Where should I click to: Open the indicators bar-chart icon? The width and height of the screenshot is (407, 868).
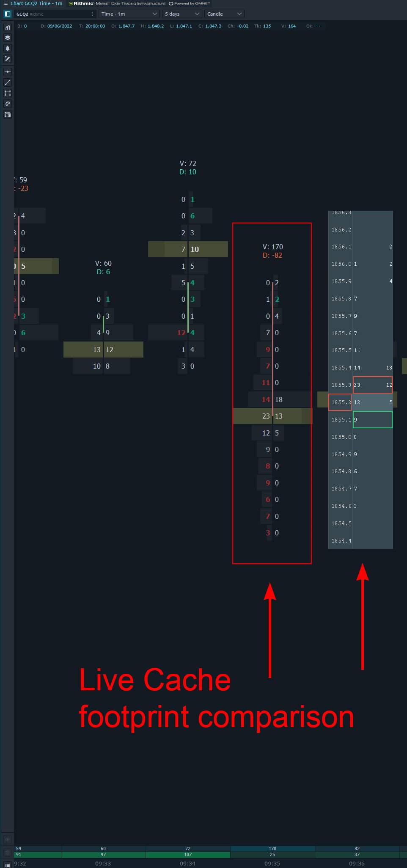click(8, 27)
